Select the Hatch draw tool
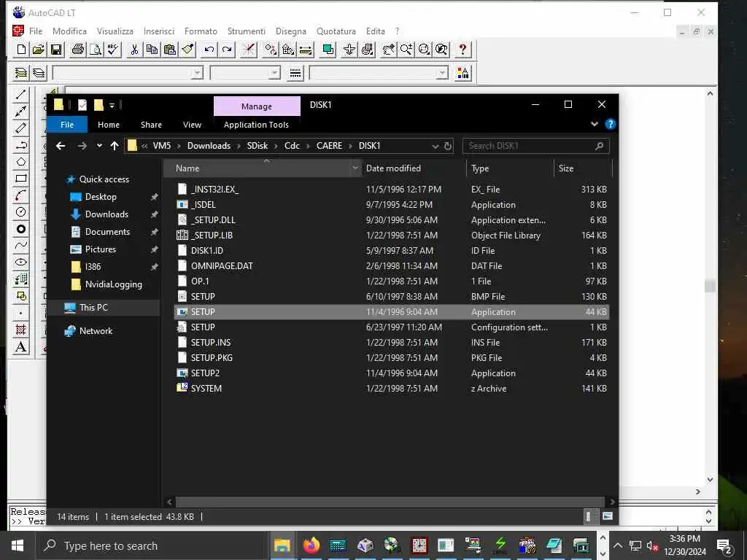Viewport: 747px width, 560px height. pyautogui.click(x=21, y=330)
